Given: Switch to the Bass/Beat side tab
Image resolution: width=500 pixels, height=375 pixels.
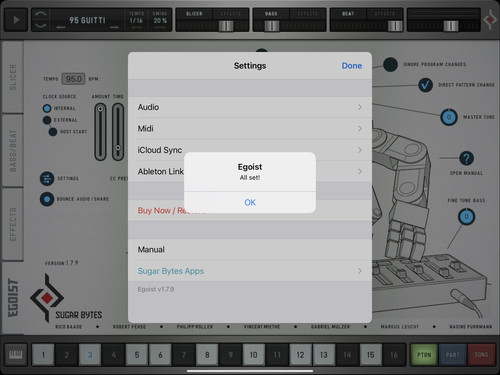Looking at the screenshot, I should [13, 151].
